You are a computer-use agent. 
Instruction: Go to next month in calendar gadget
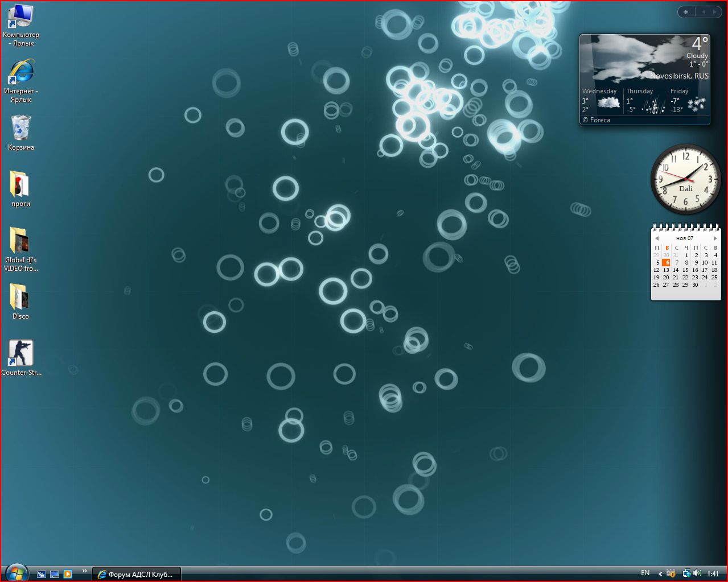coord(715,238)
